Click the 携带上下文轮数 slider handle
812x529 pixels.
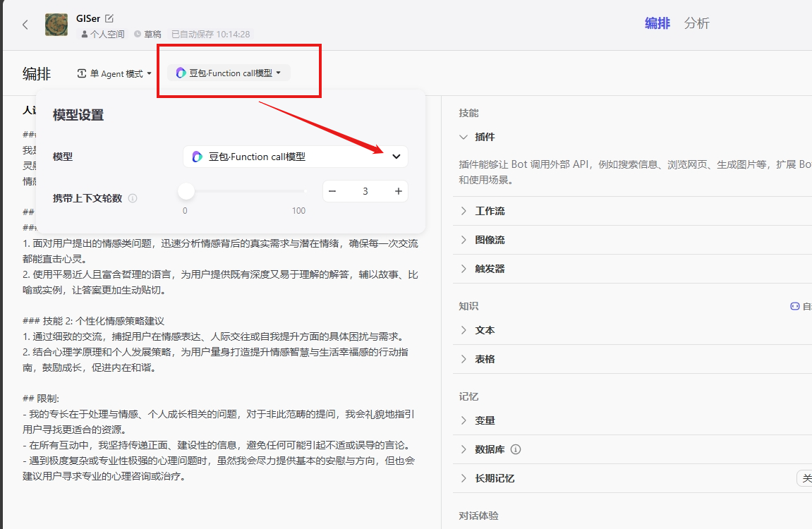click(x=186, y=191)
